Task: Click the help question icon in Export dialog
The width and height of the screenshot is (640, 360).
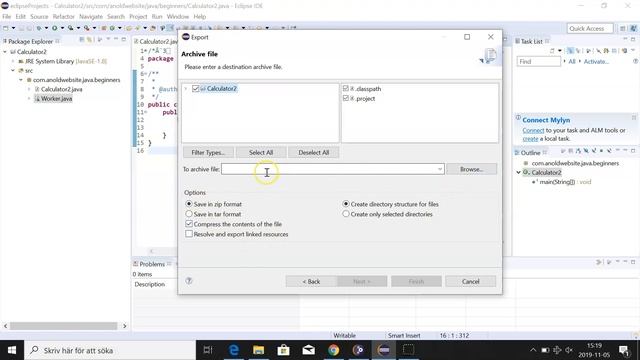Action: (x=189, y=281)
